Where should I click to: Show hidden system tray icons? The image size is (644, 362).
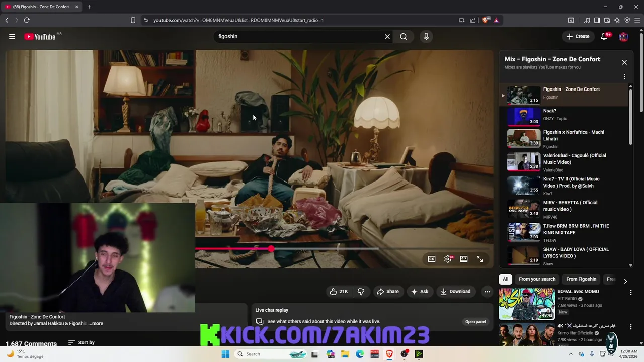(570, 354)
